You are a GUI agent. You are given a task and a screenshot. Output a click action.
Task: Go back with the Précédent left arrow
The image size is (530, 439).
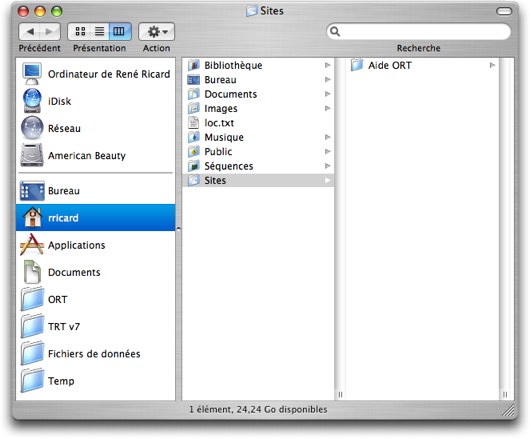click(29, 31)
